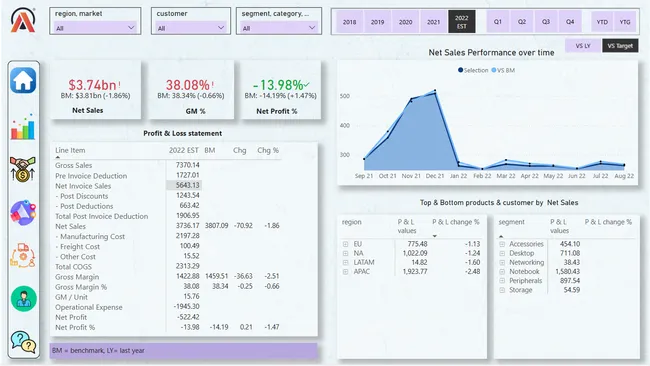Select the Operational Expense line item

[89, 307]
